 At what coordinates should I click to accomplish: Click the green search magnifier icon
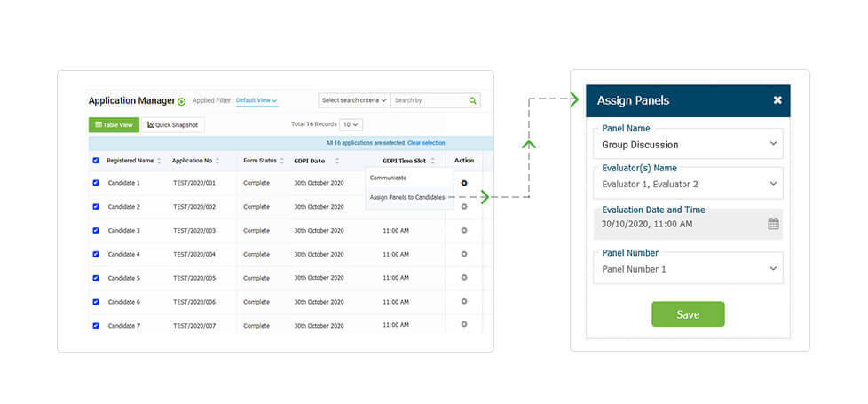point(473,101)
